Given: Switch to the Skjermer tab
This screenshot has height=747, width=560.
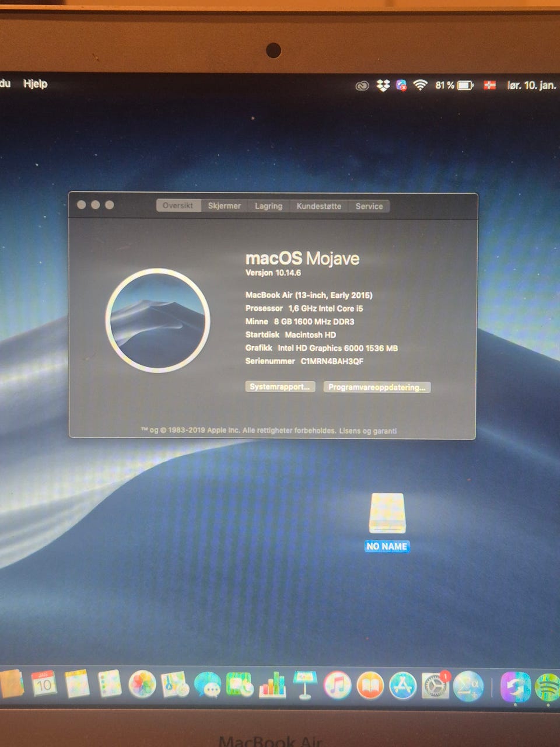Looking at the screenshot, I should [x=225, y=205].
